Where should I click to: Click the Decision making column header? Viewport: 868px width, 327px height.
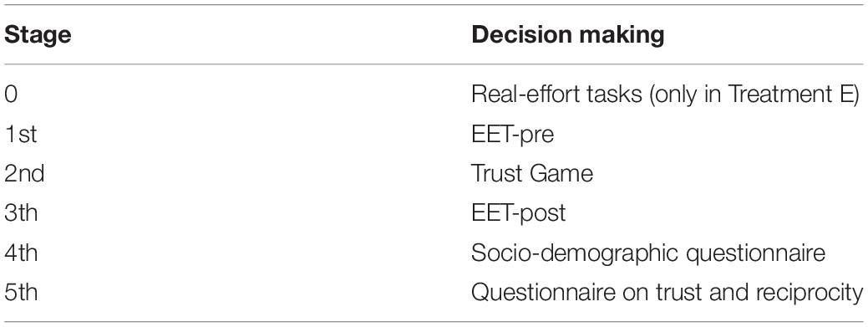568,35
